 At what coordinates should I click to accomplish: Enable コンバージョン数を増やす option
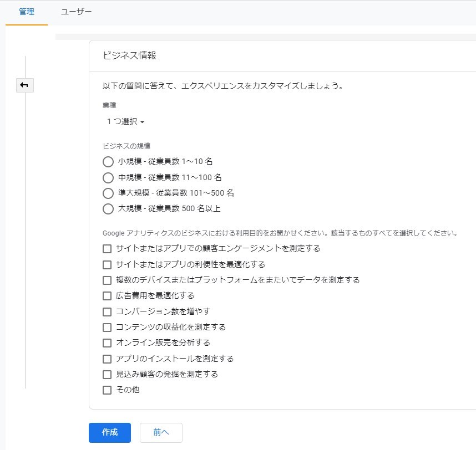click(x=107, y=311)
